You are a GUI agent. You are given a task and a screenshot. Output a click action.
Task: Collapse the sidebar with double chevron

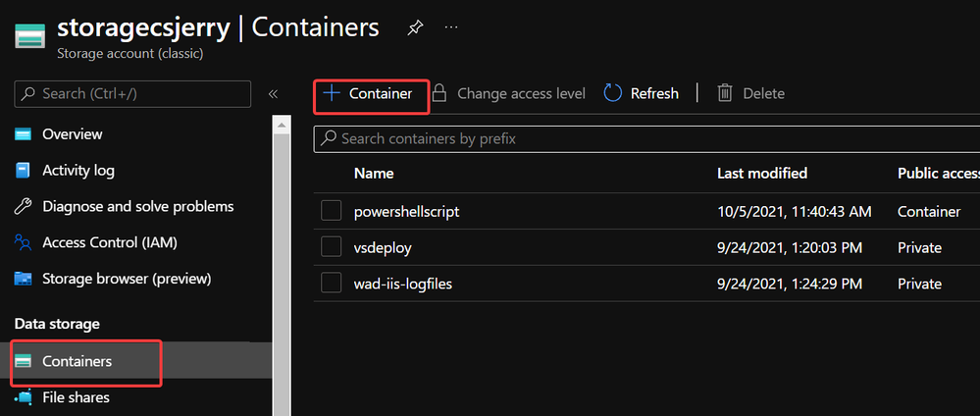pos(273,94)
